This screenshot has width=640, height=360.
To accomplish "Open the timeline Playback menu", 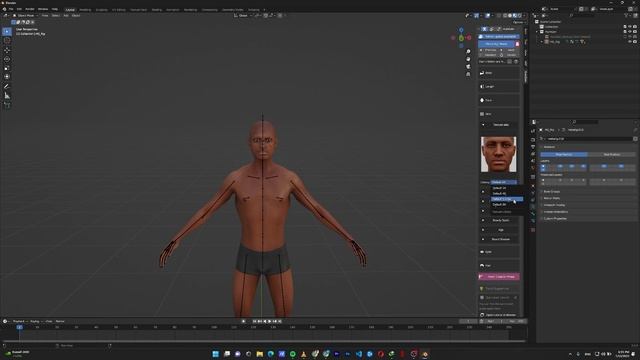I will pyautogui.click(x=18, y=321).
